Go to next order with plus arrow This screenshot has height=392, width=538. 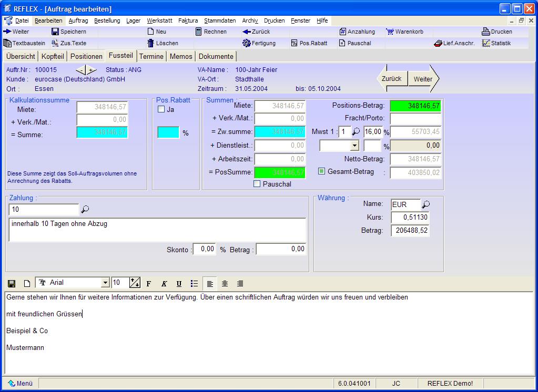click(x=92, y=70)
